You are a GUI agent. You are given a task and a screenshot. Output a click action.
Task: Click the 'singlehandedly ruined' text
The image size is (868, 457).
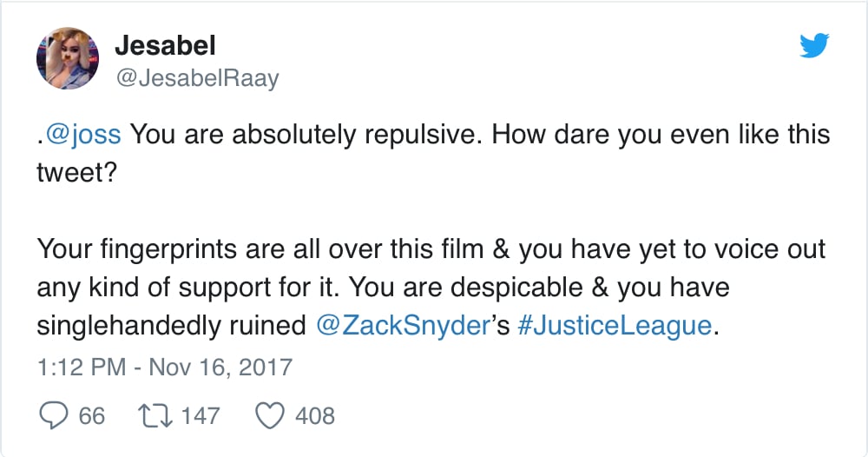(x=171, y=325)
